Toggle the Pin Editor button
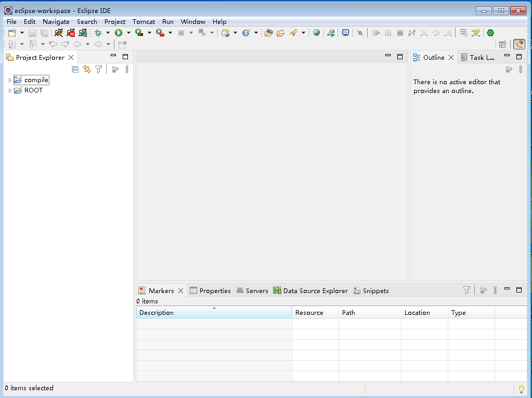The image size is (532, 398). click(x=122, y=44)
